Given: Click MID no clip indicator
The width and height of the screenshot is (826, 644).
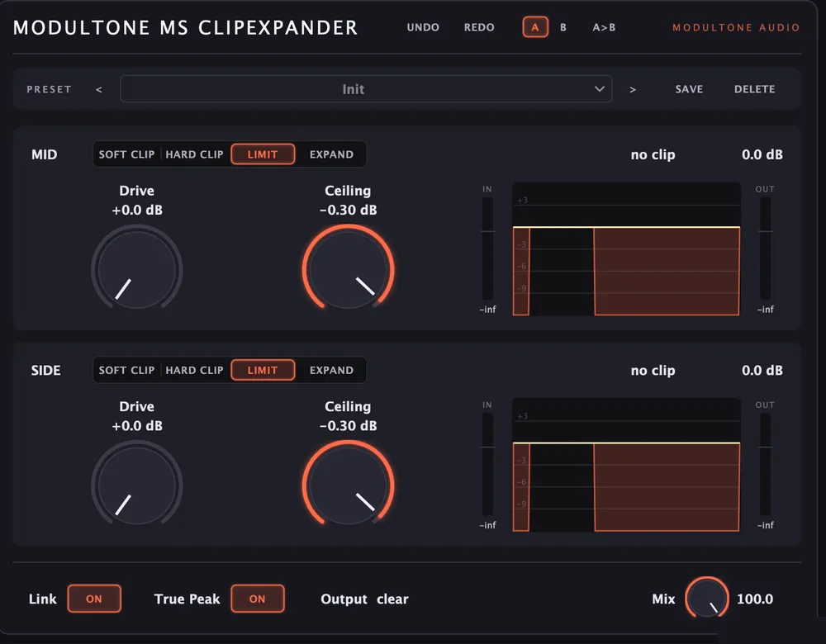Looking at the screenshot, I should point(653,155).
